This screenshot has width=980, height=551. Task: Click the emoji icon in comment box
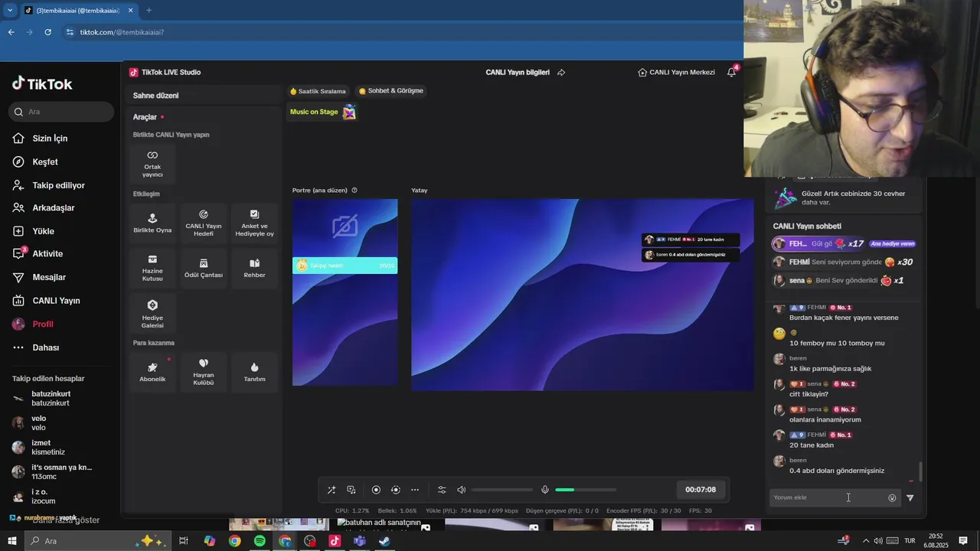(892, 497)
